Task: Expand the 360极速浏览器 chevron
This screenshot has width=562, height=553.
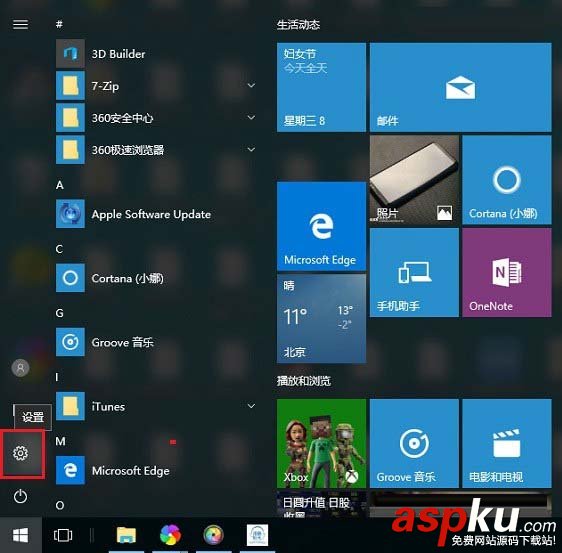Action: (x=252, y=149)
